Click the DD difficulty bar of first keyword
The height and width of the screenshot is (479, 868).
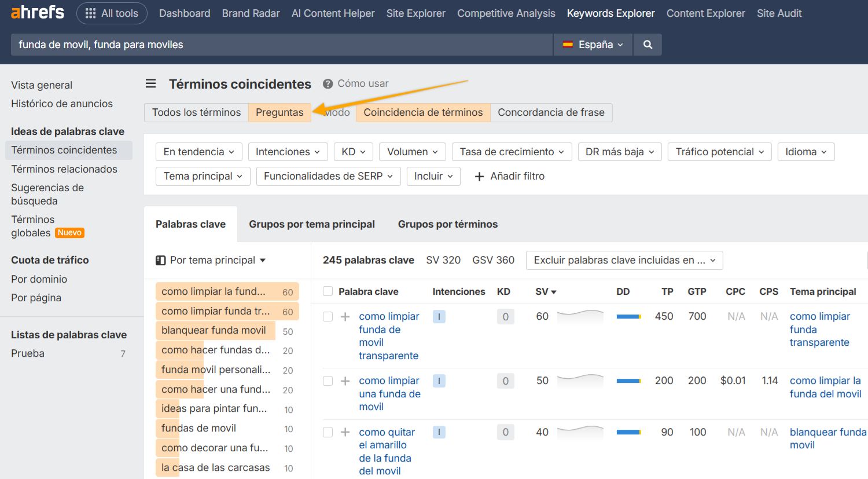coord(628,316)
